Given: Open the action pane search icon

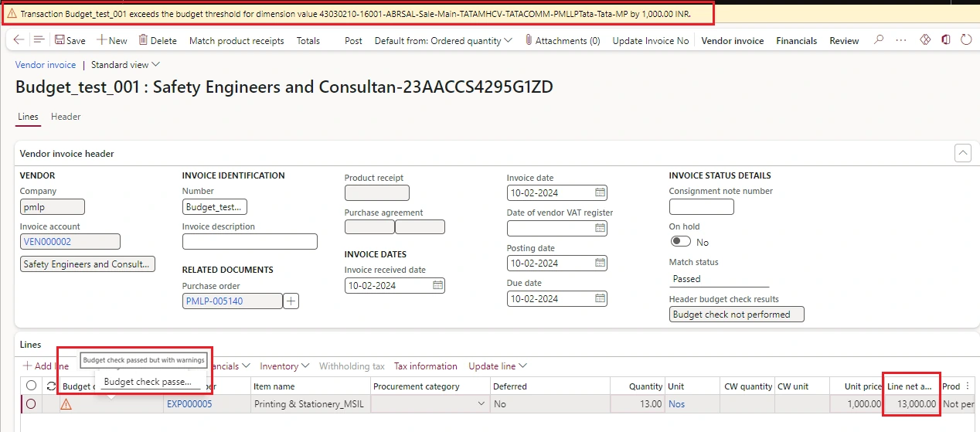Looking at the screenshot, I should point(879,40).
